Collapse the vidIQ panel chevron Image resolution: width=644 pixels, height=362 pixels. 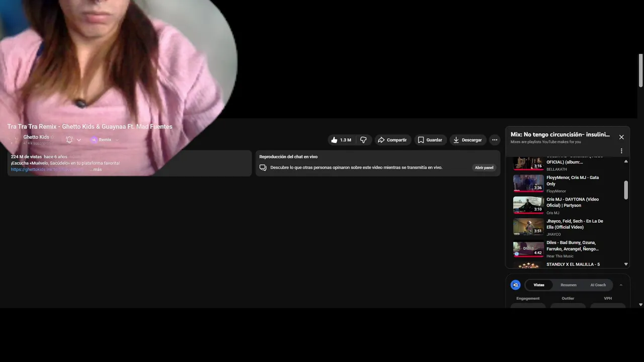[621, 285]
